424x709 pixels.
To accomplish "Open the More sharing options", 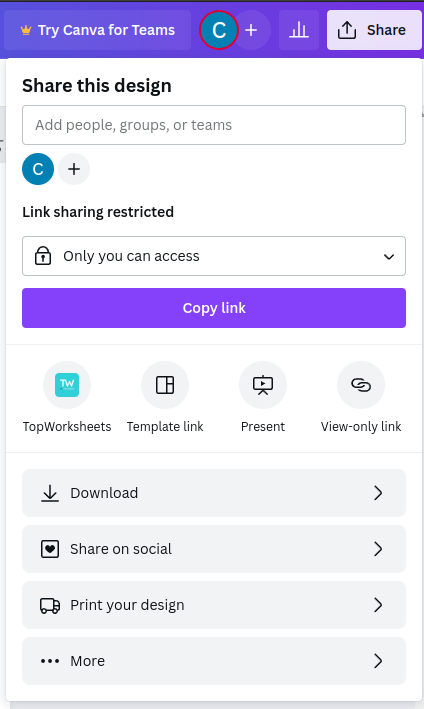I will pos(214,661).
